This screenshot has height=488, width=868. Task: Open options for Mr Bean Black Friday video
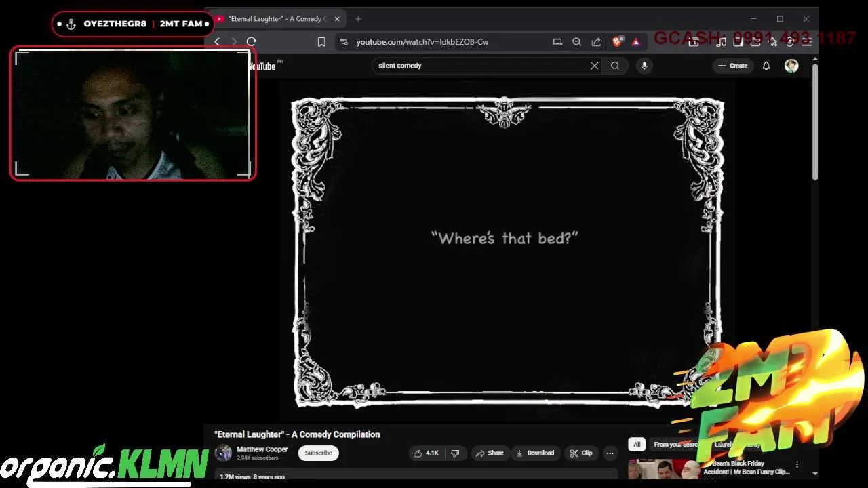tap(797, 464)
